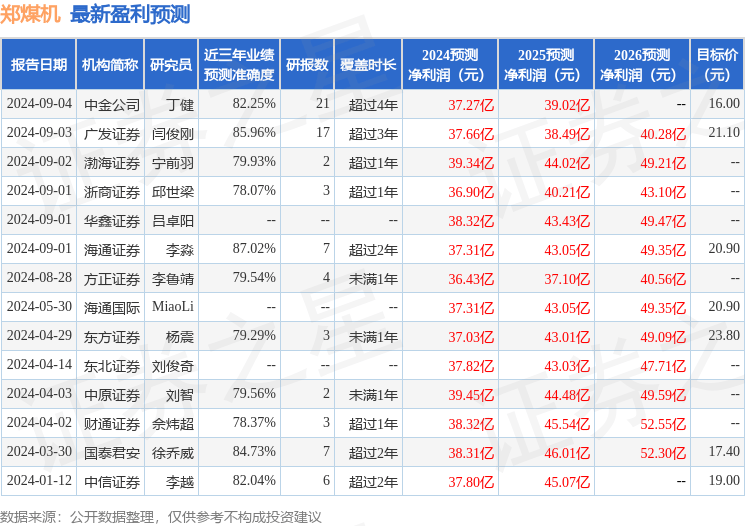Select the 中金公司 institution cell
745x526 pixels.
(112, 105)
